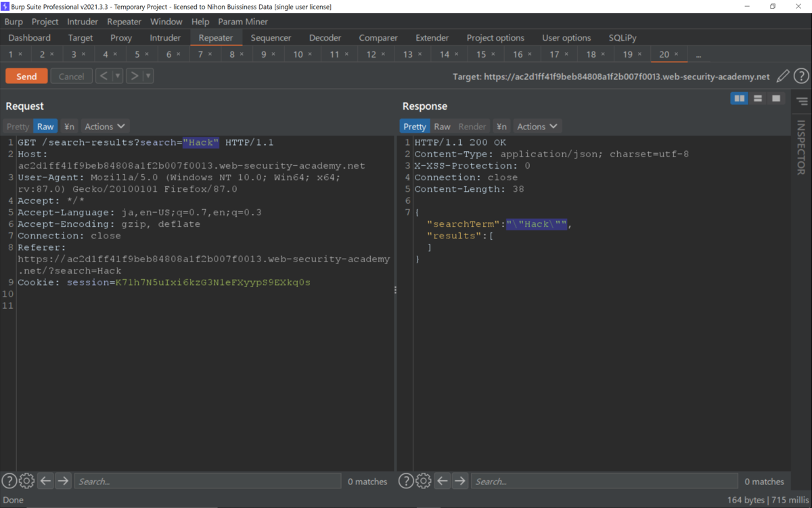Screen dimensions: 812x508
Task: Jump to previous response search match
Action: point(443,481)
